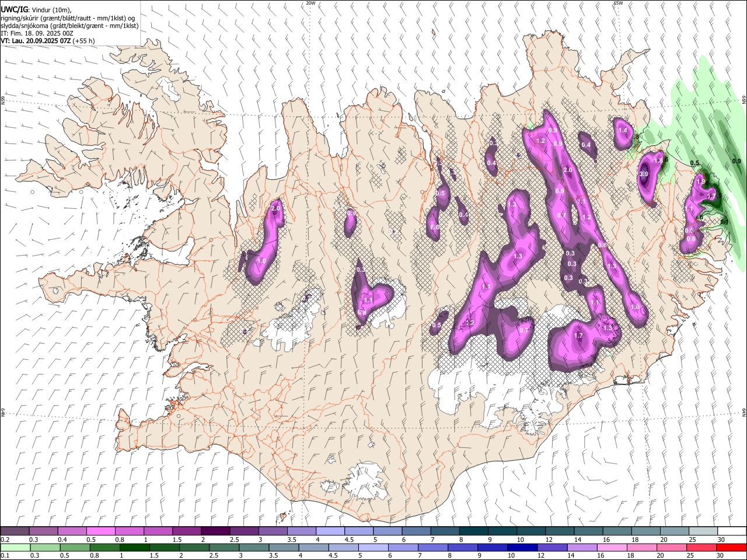Click the 0.4 label on the upper scale
The height and width of the screenshot is (560, 747).
(62, 540)
